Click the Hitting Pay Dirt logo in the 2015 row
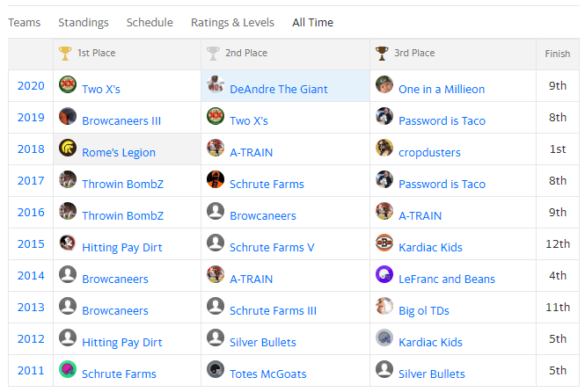The image size is (585, 392). click(67, 243)
